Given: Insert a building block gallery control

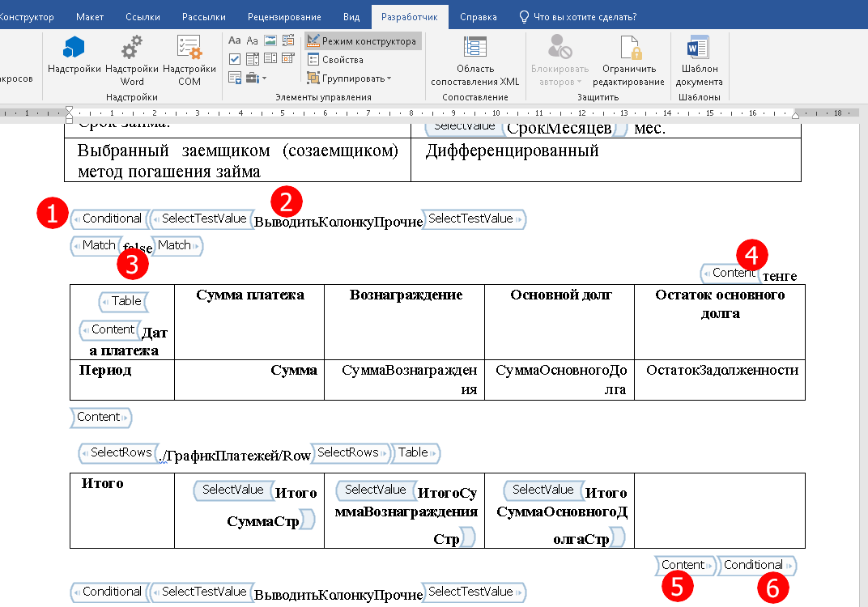Looking at the screenshot, I should click(288, 40).
